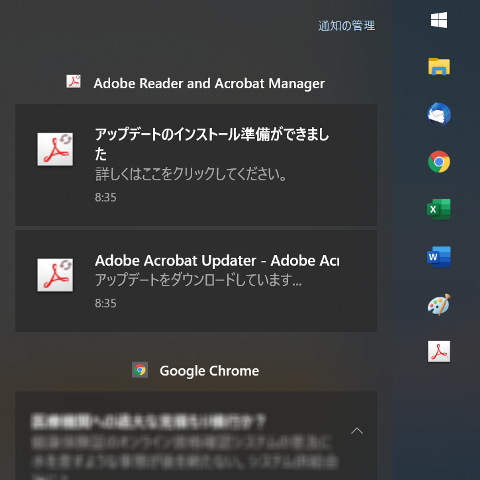Image resolution: width=480 pixels, height=480 pixels.
Task: Open Paint from the taskbar
Action: click(439, 304)
